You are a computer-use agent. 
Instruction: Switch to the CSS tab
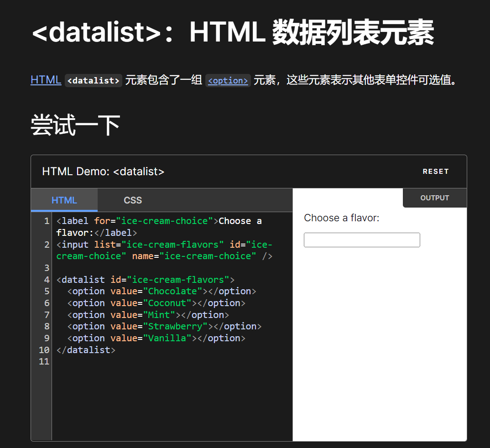click(x=133, y=200)
